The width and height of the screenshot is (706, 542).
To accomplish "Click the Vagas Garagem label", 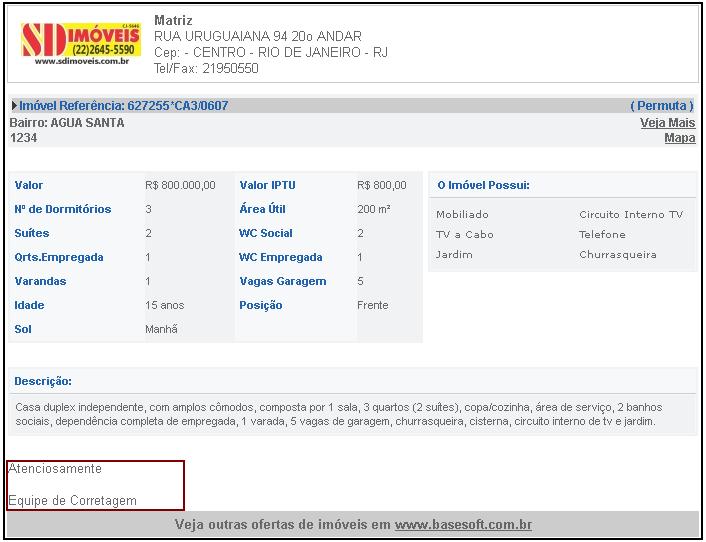I will click(282, 282).
